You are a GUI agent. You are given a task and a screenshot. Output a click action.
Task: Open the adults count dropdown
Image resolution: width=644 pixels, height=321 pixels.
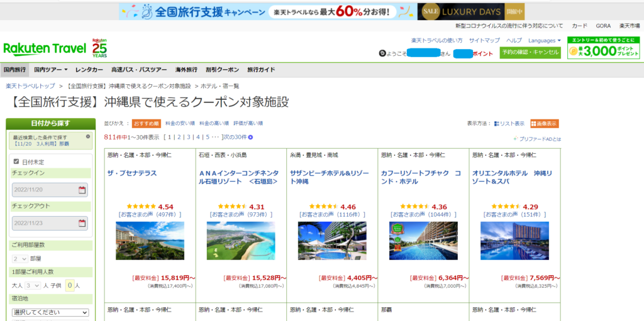pos(33,285)
